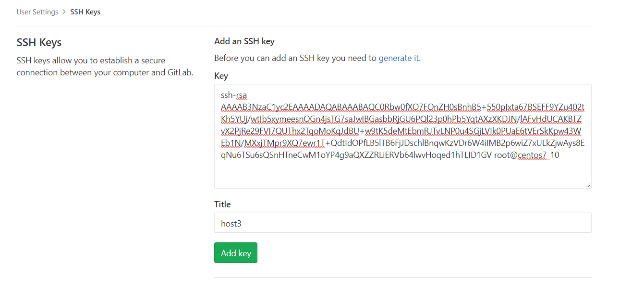
Task: Click the large SSH Keys heading
Action: [39, 42]
